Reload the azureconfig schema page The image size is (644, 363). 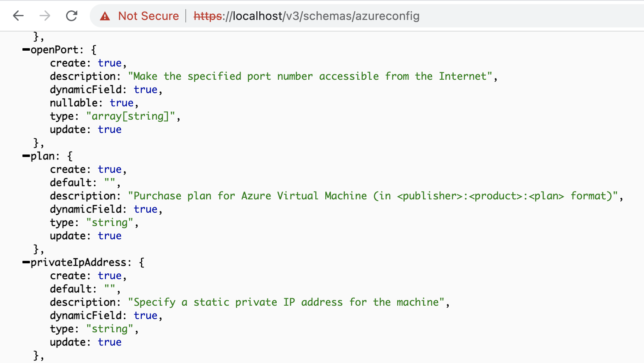pyautogui.click(x=71, y=16)
